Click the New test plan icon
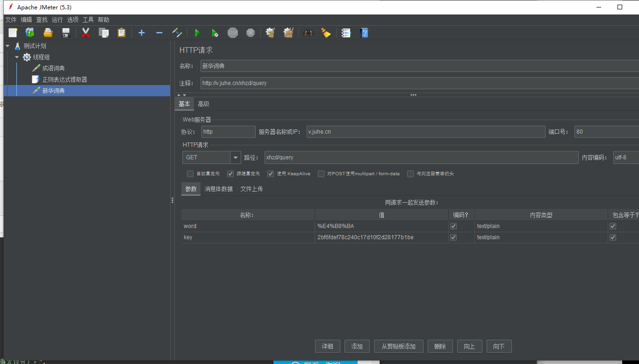Screen dimensions: 639x364 coord(13,33)
